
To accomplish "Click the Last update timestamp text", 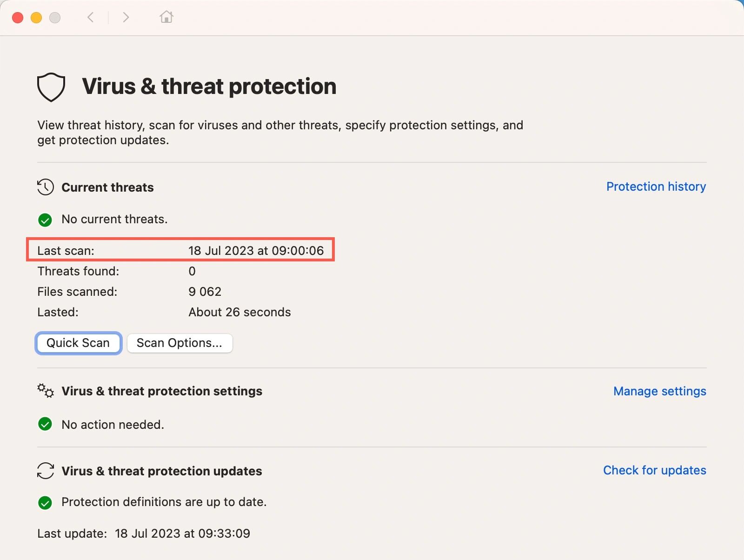I will [x=182, y=533].
